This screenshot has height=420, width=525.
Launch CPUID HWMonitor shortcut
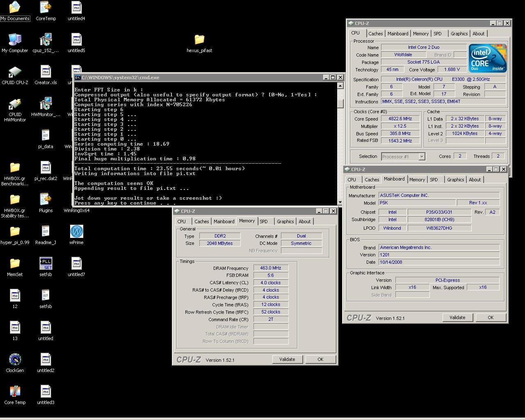(15, 110)
